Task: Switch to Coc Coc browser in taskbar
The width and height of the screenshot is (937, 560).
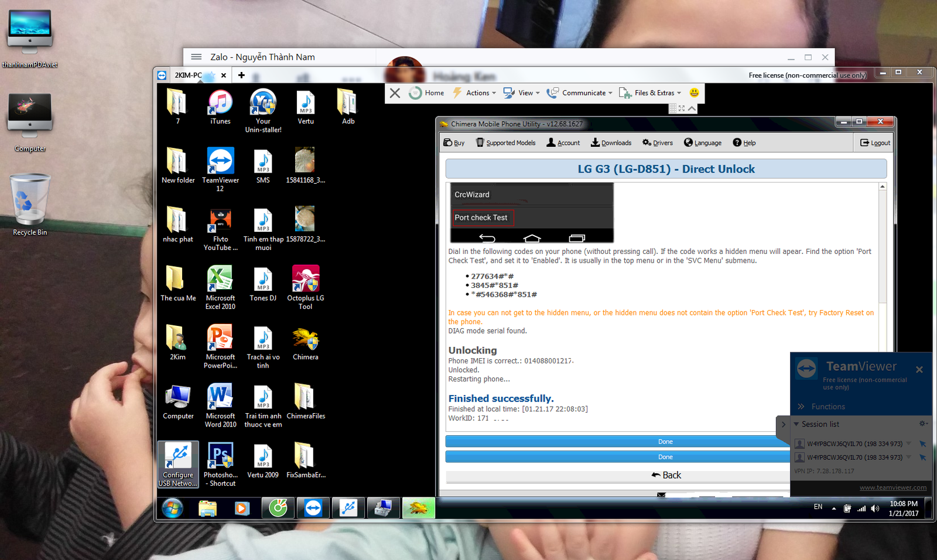Action: click(278, 508)
